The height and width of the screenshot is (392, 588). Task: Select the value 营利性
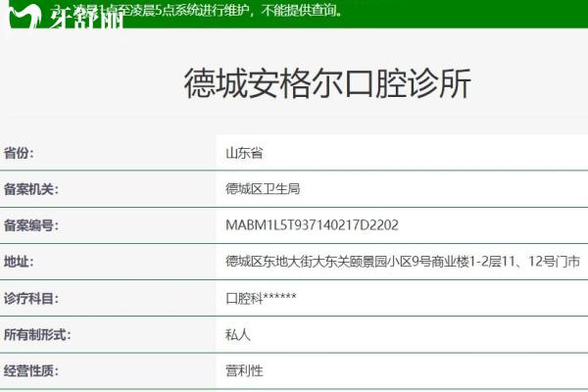(x=244, y=371)
